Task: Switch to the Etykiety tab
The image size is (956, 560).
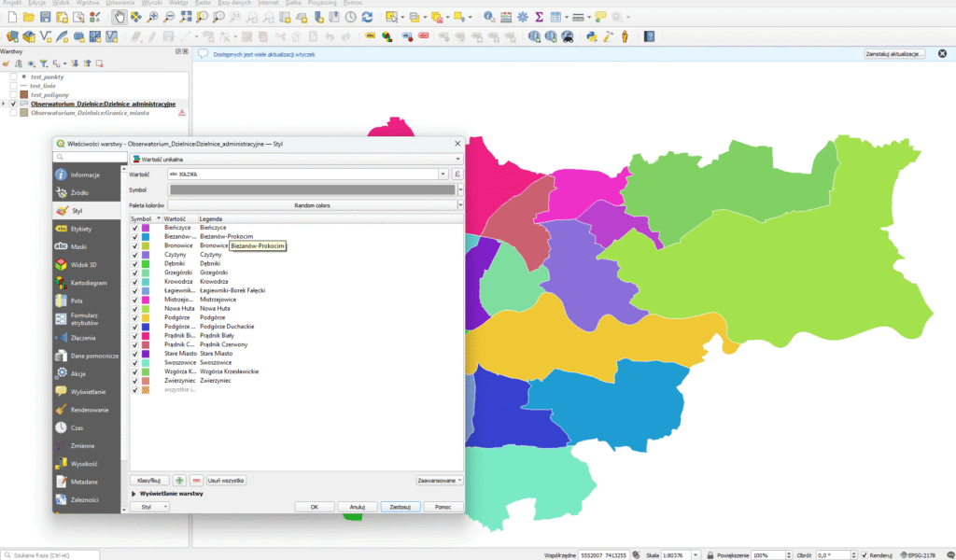Action: click(80, 228)
